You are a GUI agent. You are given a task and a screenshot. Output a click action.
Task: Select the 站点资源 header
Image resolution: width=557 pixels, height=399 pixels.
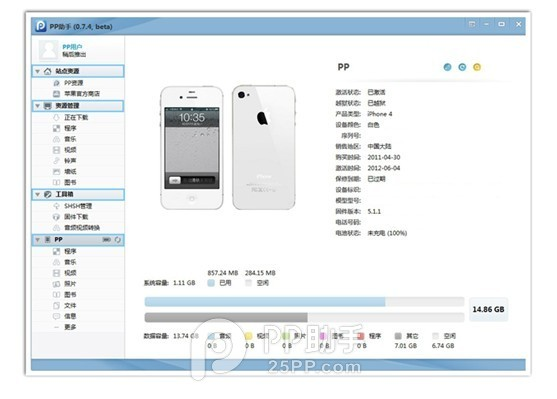point(78,71)
